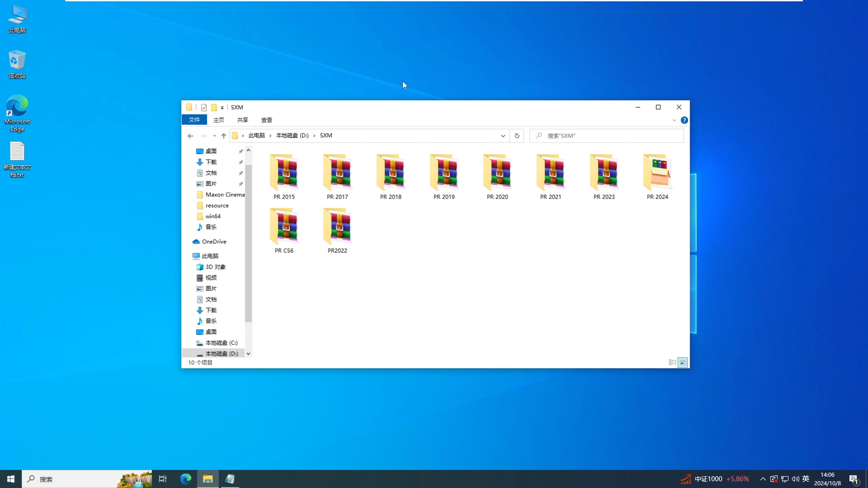
Task: Click the notepad-like app in taskbar
Action: [x=230, y=479]
